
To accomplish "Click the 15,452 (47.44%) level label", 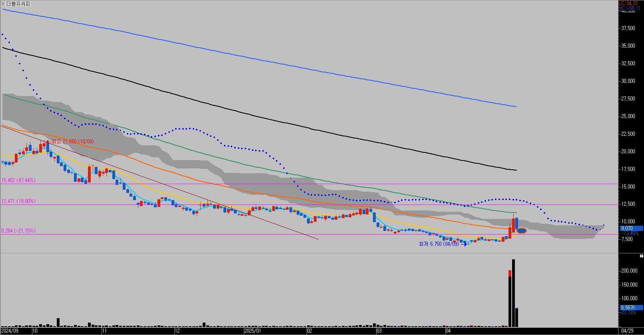I will pyautogui.click(x=18, y=181).
